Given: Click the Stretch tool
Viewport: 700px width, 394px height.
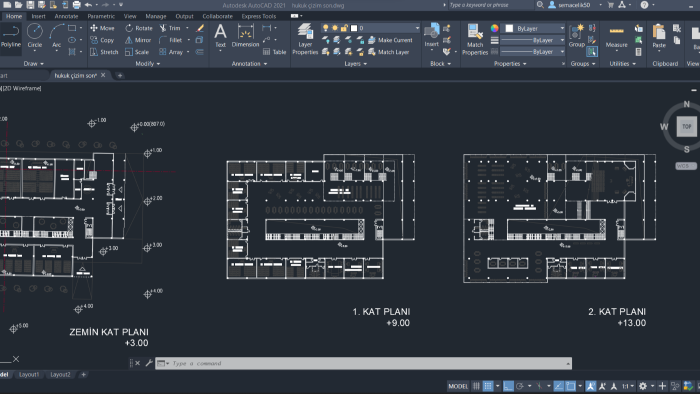Looking at the screenshot, I should tap(104, 52).
